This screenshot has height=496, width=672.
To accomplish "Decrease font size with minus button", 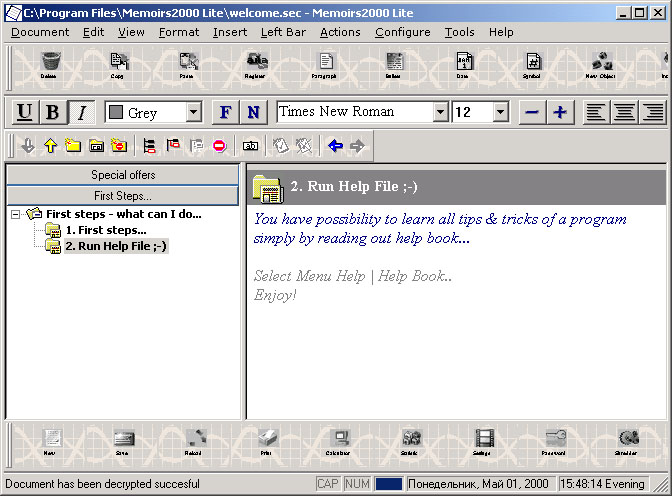I will point(532,112).
